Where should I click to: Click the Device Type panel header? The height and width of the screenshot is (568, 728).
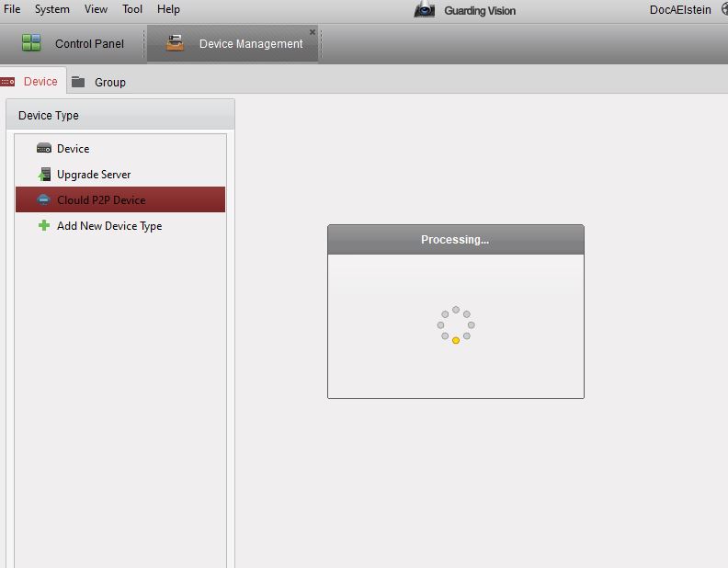(120, 115)
